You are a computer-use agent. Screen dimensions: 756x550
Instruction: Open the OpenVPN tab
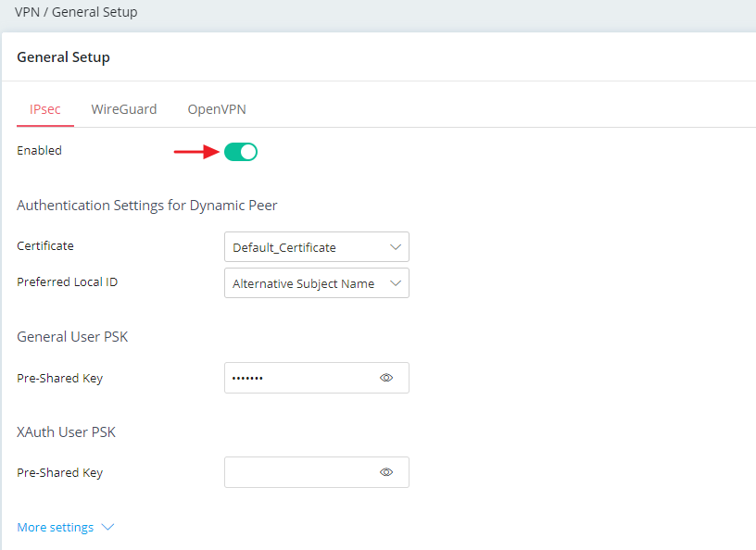[216, 109]
